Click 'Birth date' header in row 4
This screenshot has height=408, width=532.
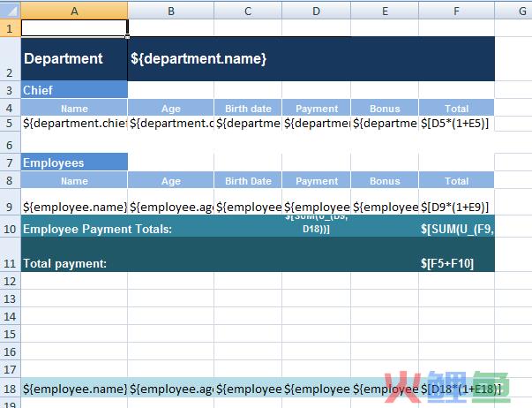point(248,108)
